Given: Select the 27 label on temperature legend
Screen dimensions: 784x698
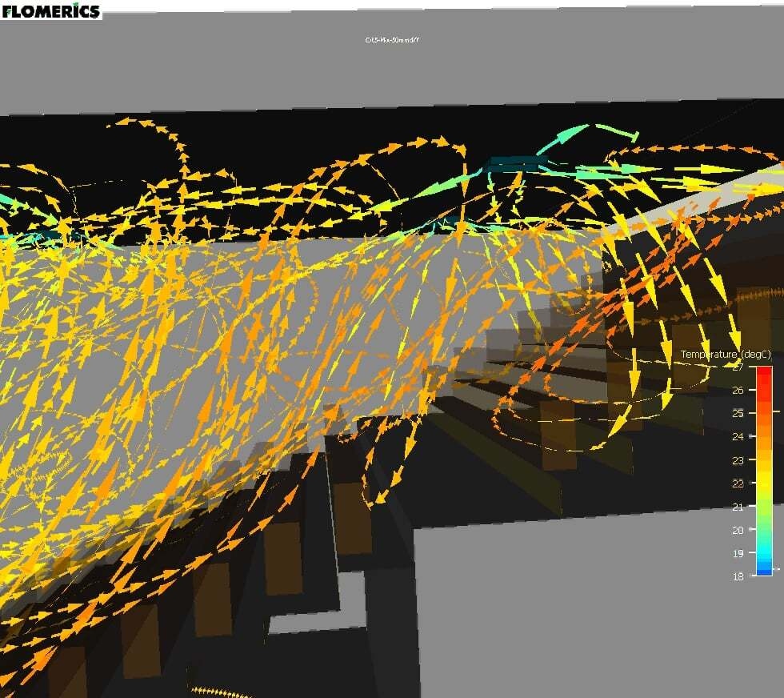Looking at the screenshot, I should coord(739,367).
